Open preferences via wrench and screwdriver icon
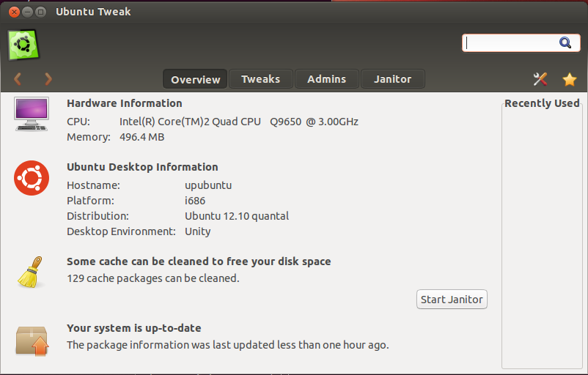This screenshot has height=375, width=588. coord(540,79)
